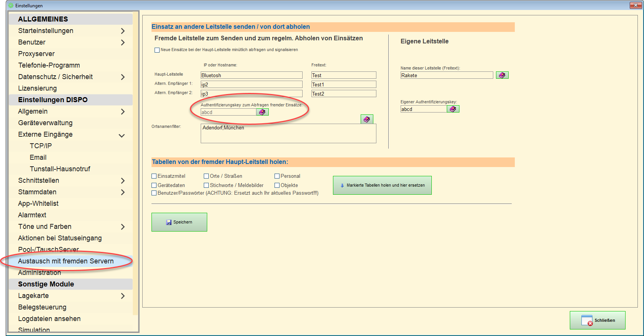Collapse the Externe Eingänge section
Screen dimensions: 644x336
click(122, 135)
